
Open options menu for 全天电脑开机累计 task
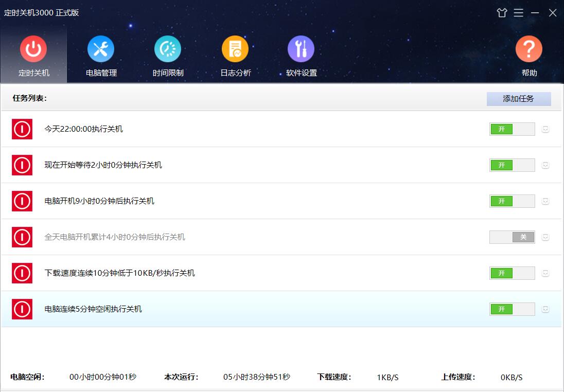coord(545,237)
